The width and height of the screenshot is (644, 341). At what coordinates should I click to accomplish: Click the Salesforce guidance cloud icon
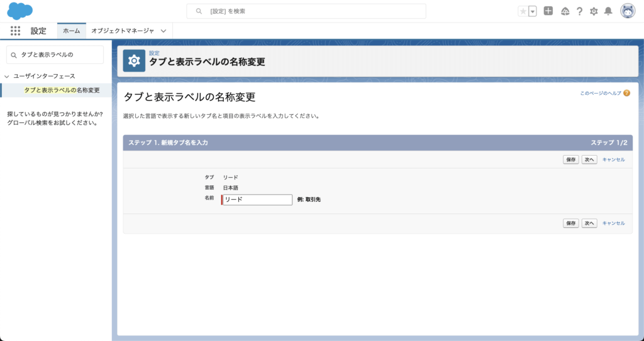[x=565, y=11]
